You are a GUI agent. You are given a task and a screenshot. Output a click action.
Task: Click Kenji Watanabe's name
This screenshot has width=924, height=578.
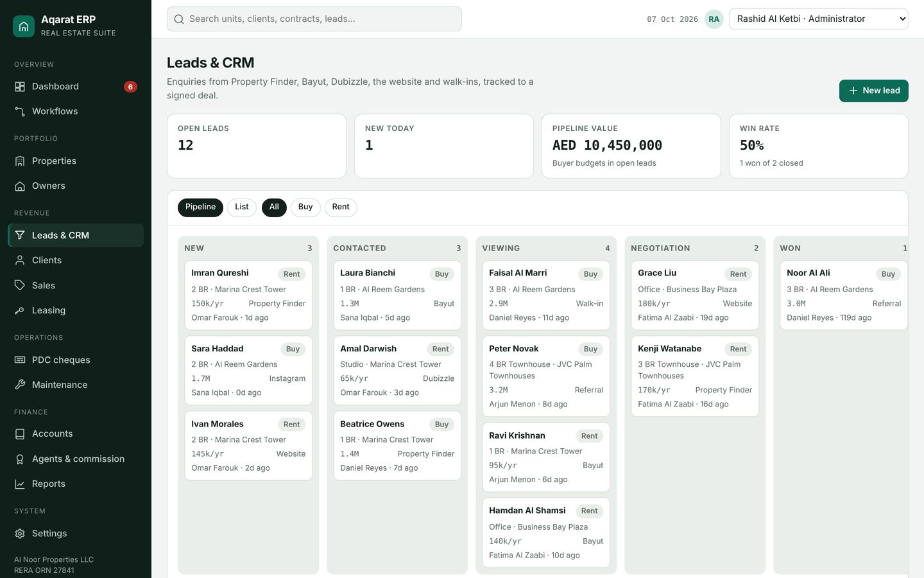[x=669, y=349]
